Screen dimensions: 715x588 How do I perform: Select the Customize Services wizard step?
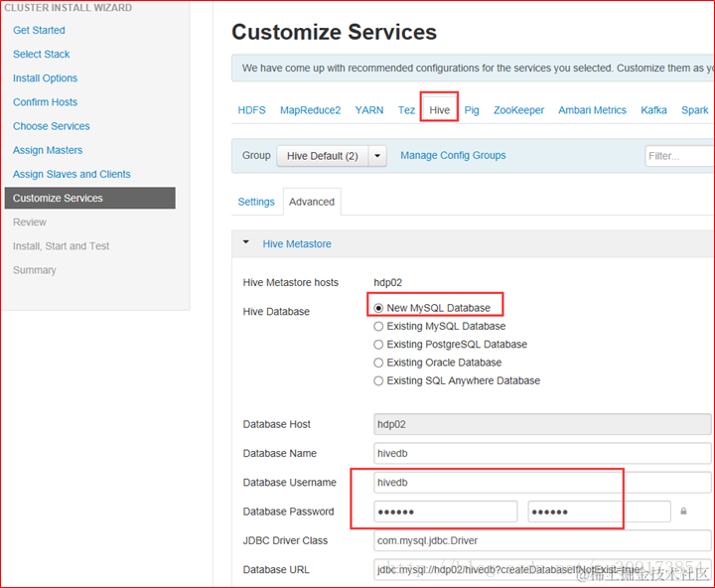(x=89, y=198)
